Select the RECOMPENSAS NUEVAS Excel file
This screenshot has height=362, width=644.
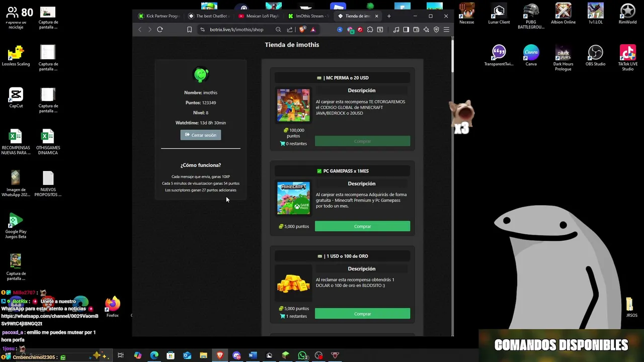[16, 142]
